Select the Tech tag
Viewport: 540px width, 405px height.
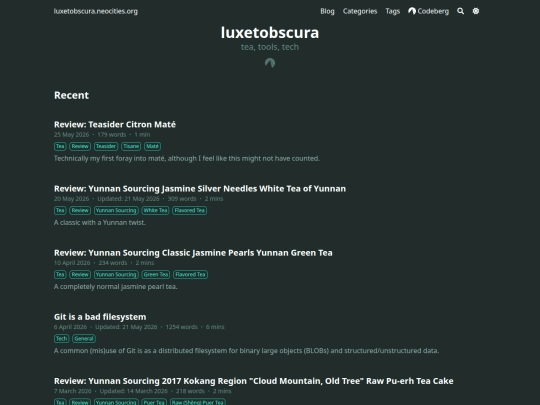point(61,339)
